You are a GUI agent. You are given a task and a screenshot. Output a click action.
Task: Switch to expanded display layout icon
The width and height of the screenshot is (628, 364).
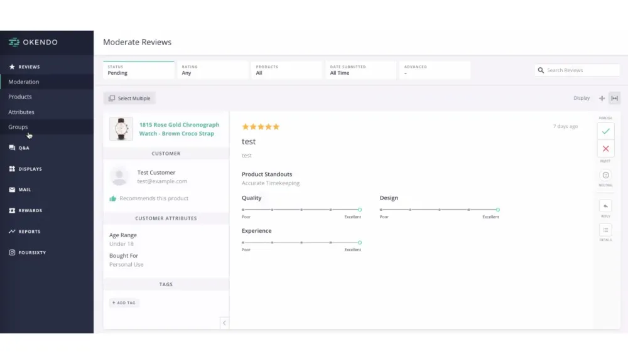tap(614, 98)
